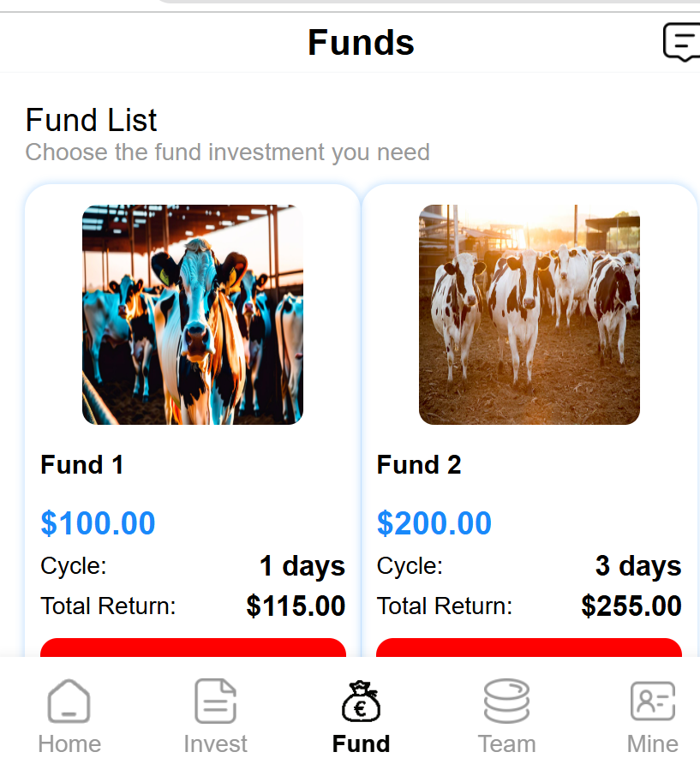Click the $115.00 total return value
The height and width of the screenshot is (764, 700).
coord(296,606)
